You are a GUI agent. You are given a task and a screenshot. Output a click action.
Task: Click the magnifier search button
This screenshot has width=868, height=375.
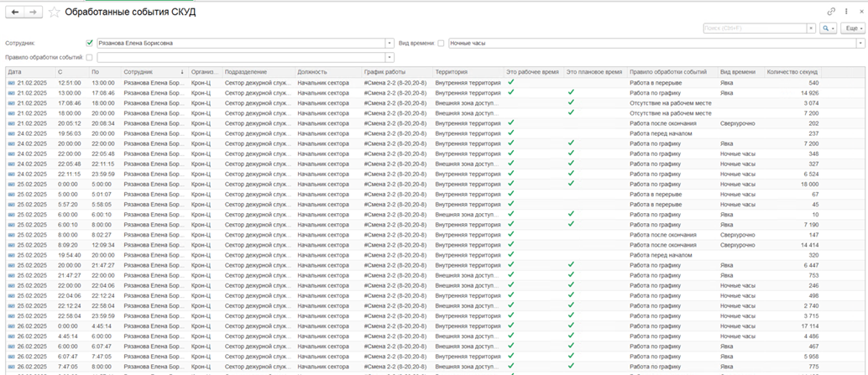tap(827, 29)
